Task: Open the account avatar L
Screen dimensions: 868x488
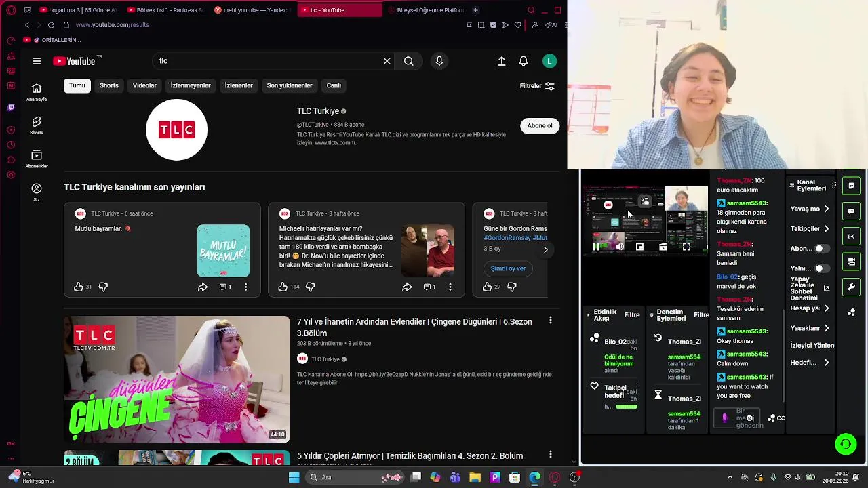Action: point(550,61)
